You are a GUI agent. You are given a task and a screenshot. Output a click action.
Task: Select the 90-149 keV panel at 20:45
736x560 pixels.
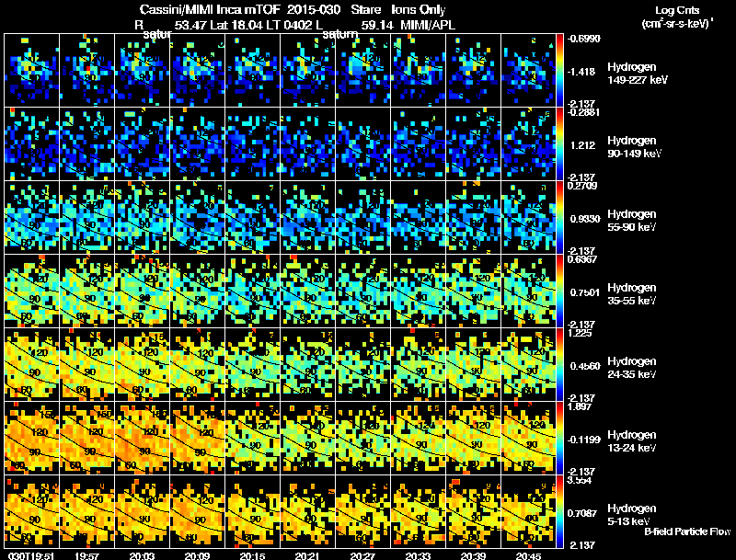click(x=528, y=144)
